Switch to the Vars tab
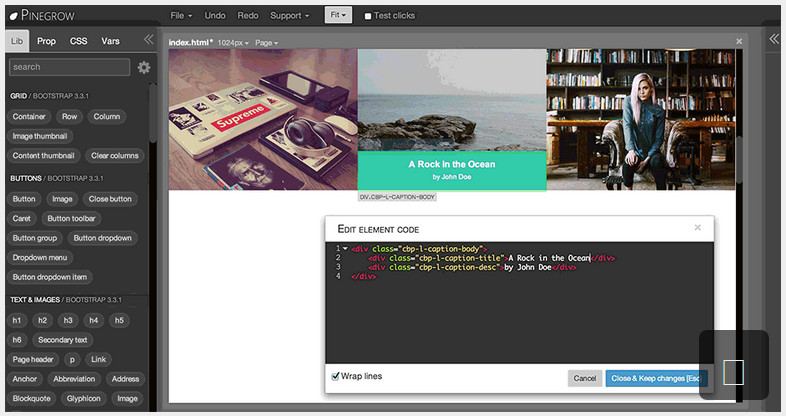This screenshot has height=416, width=786. [110, 41]
